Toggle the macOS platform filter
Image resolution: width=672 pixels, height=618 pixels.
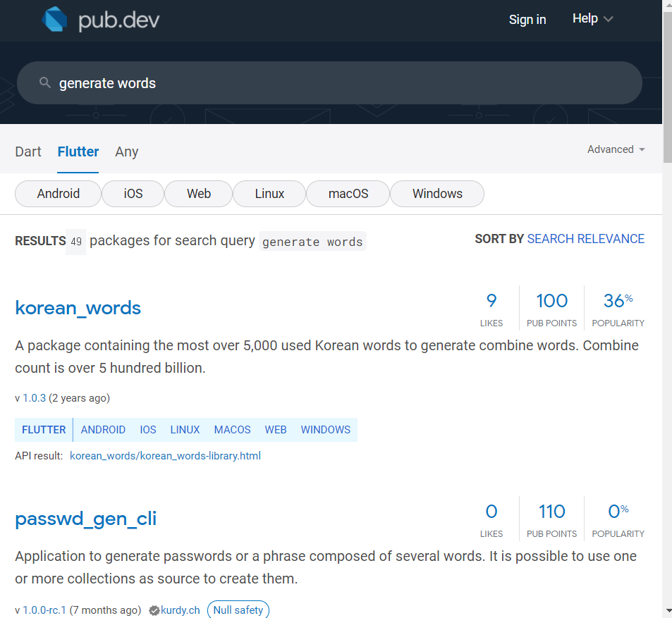coord(348,194)
